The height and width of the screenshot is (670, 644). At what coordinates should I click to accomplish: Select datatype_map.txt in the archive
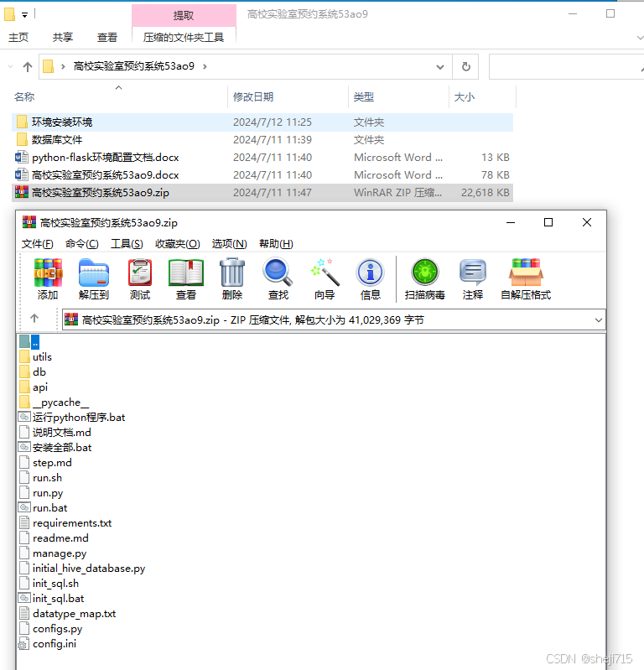(75, 614)
